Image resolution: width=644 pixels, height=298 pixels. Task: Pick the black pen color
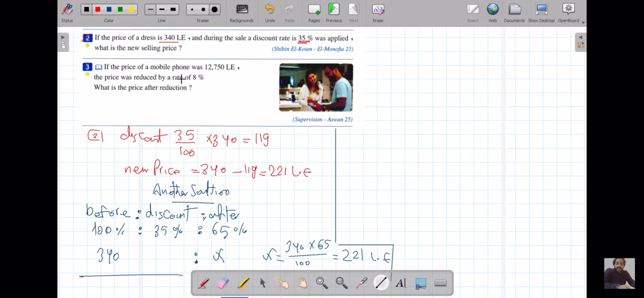point(87,9)
